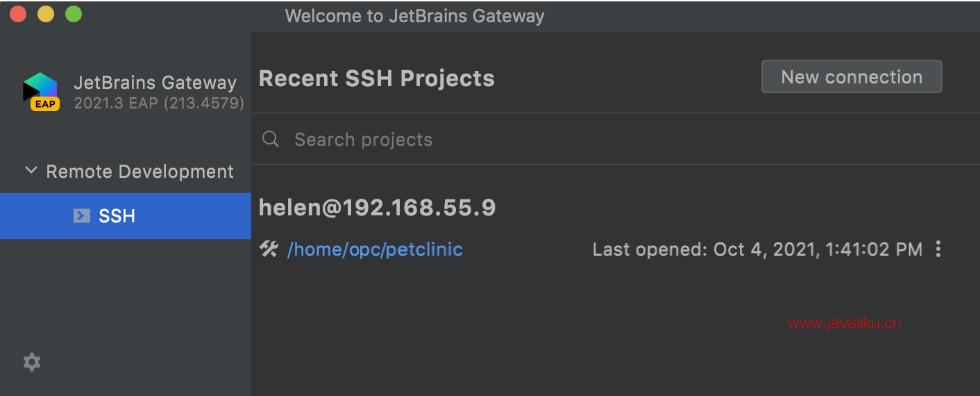Open the three-dot options for petclinic

pyautogui.click(x=938, y=249)
